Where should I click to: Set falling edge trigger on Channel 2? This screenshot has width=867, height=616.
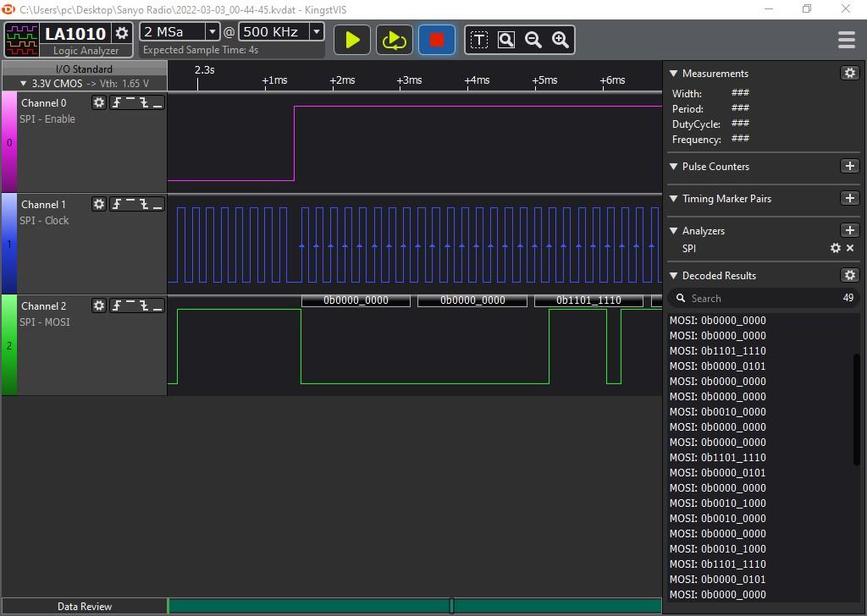[144, 305]
